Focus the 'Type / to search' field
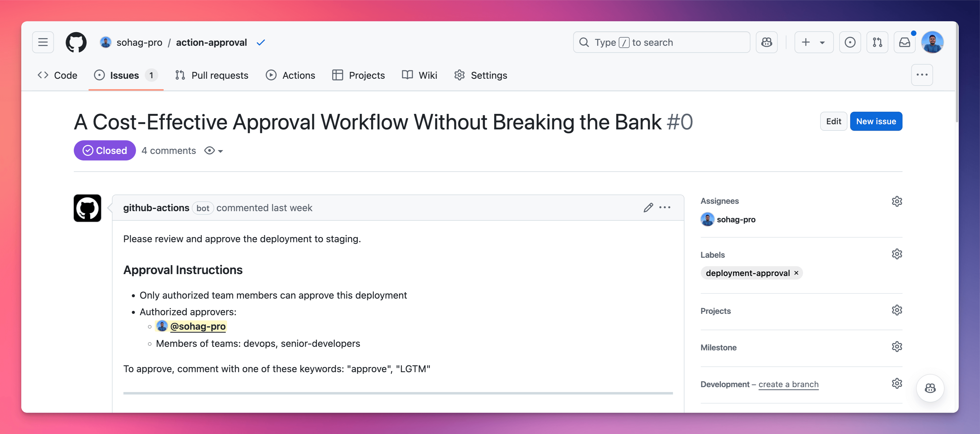Image resolution: width=980 pixels, height=434 pixels. 662,42
